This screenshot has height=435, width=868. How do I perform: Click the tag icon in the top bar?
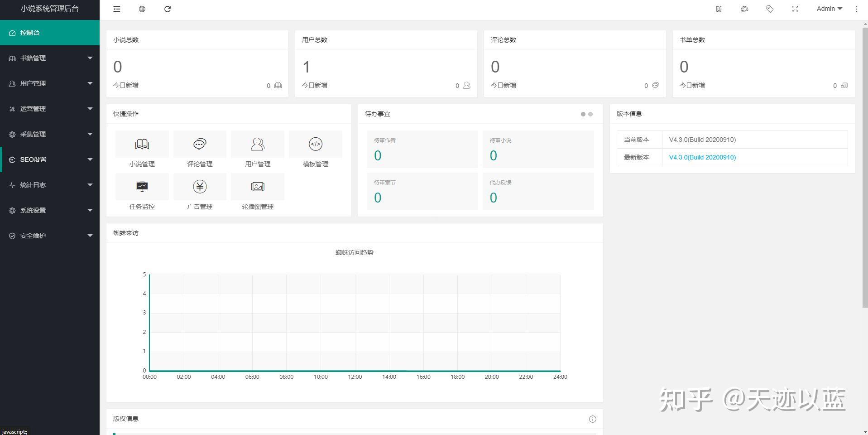tap(770, 9)
